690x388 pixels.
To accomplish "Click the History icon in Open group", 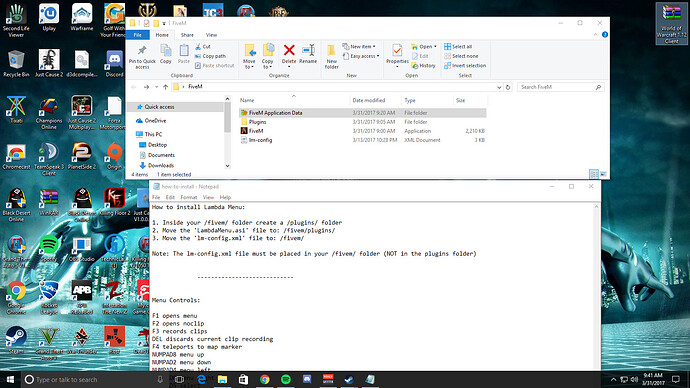I will pos(423,66).
